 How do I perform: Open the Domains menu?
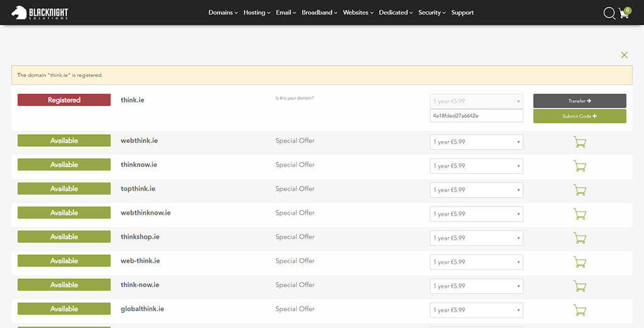click(223, 13)
